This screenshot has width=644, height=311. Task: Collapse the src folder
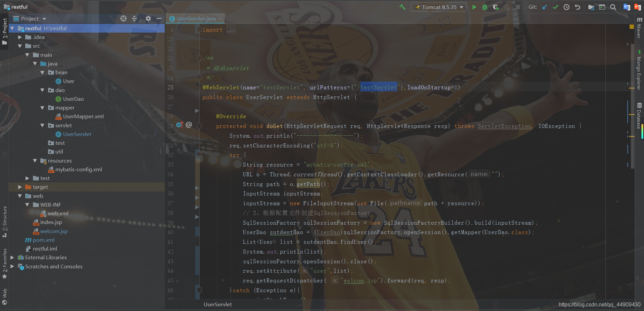pos(20,46)
